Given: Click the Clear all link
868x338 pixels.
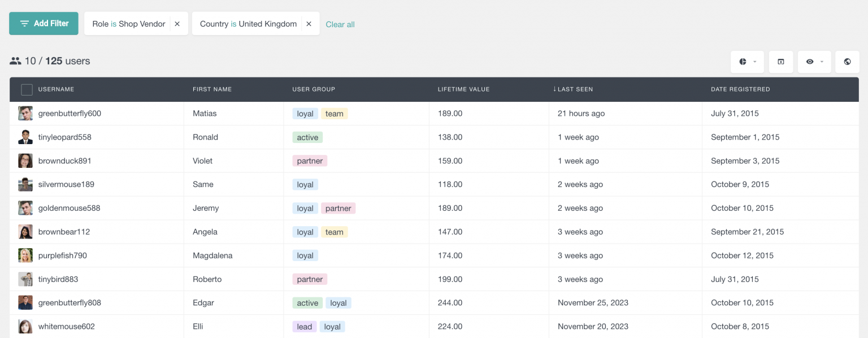Looking at the screenshot, I should click(340, 24).
